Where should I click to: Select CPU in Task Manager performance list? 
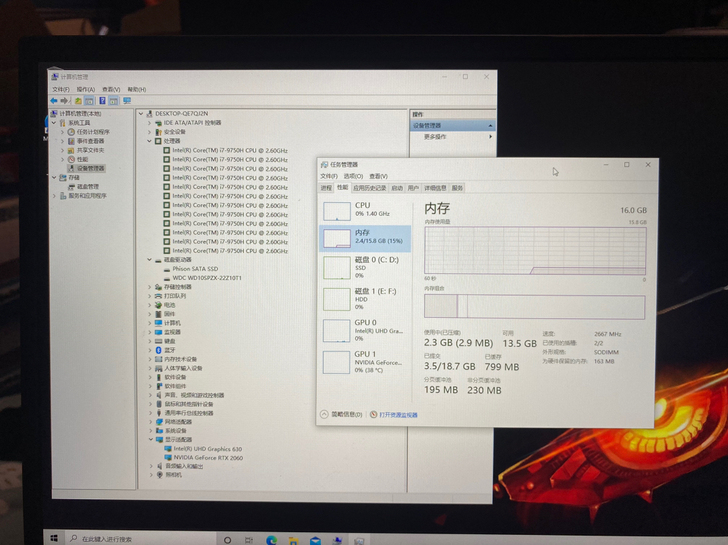coord(365,210)
